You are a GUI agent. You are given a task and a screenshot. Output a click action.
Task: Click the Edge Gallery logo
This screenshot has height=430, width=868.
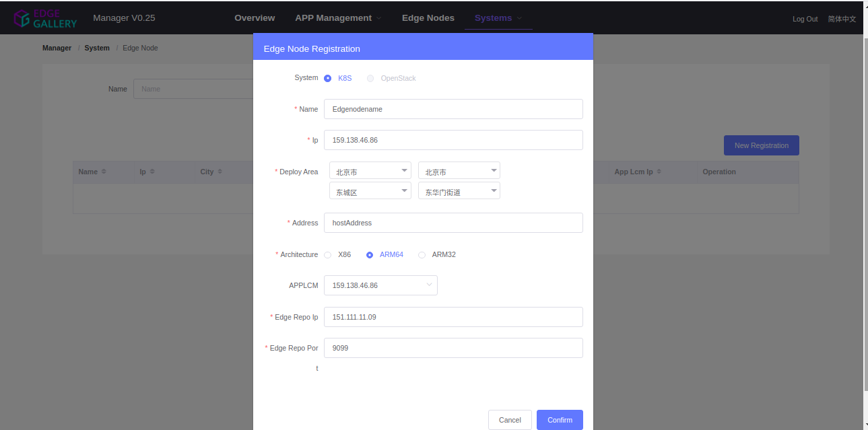45,18
